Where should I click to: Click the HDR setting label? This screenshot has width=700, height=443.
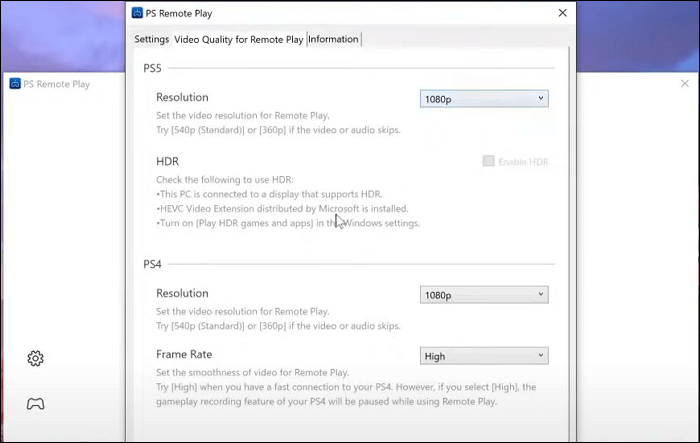pyautogui.click(x=167, y=161)
